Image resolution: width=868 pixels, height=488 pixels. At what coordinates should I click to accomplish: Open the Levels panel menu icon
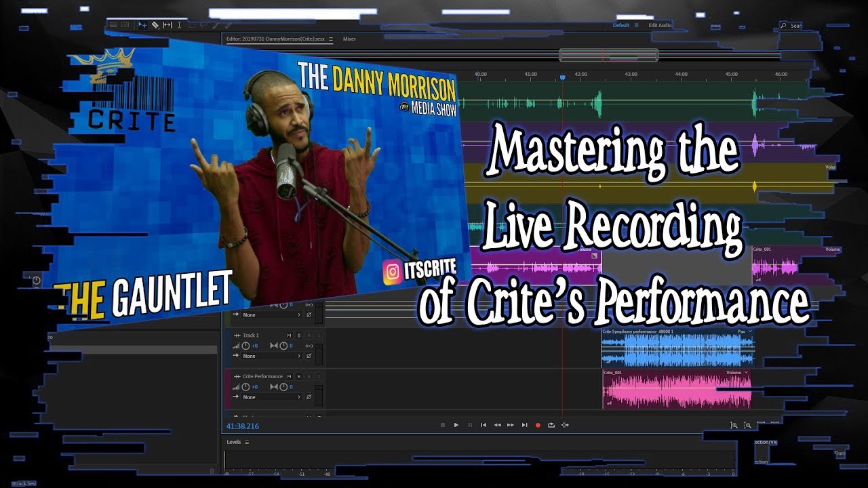247,442
